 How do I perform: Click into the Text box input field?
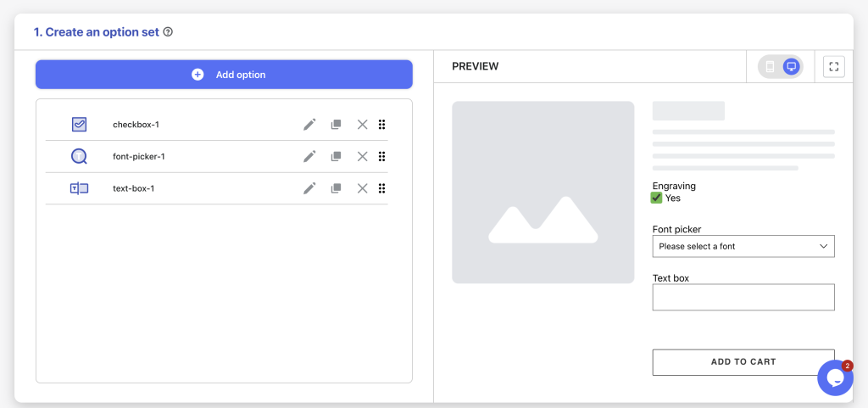click(x=743, y=297)
